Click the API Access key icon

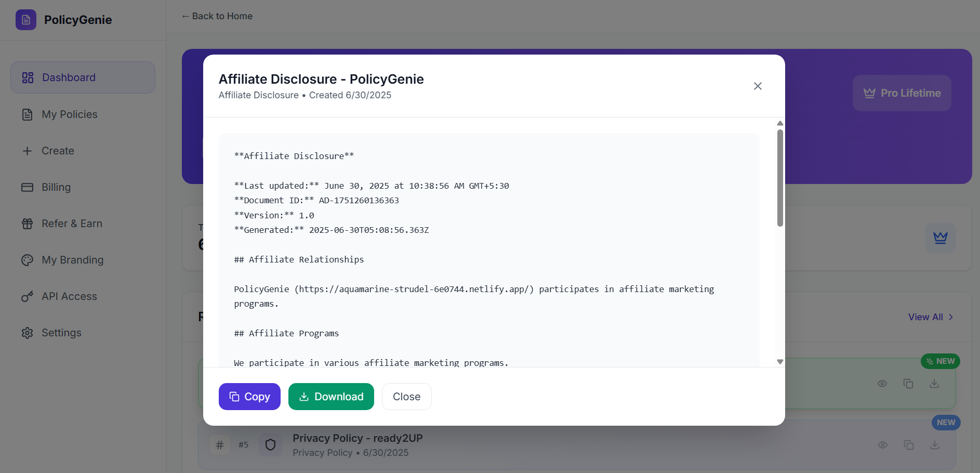click(x=28, y=296)
